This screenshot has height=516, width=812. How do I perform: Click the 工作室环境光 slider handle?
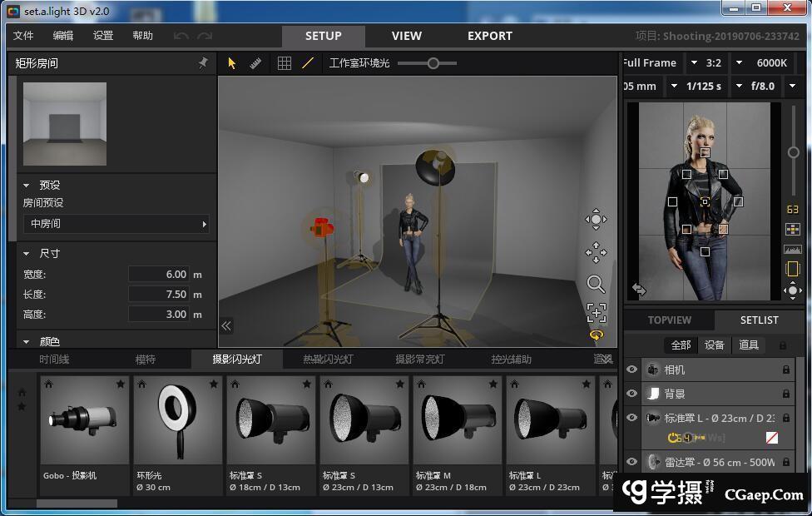(x=433, y=63)
